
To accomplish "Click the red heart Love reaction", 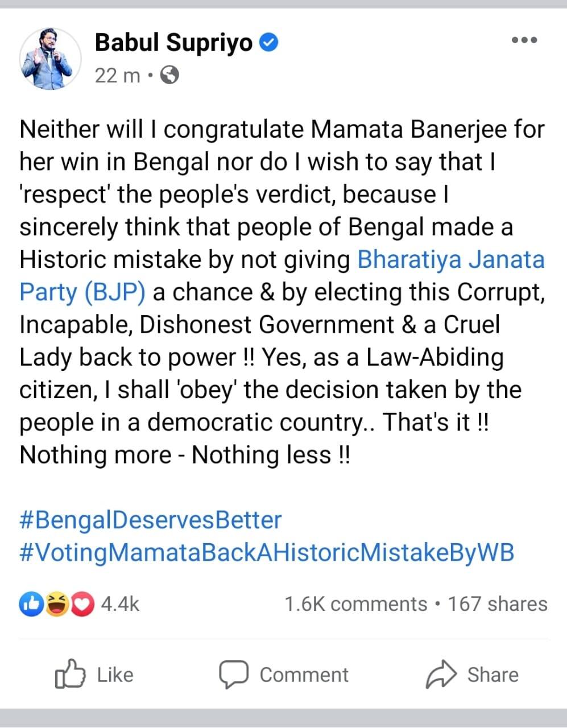I will coord(83,604).
